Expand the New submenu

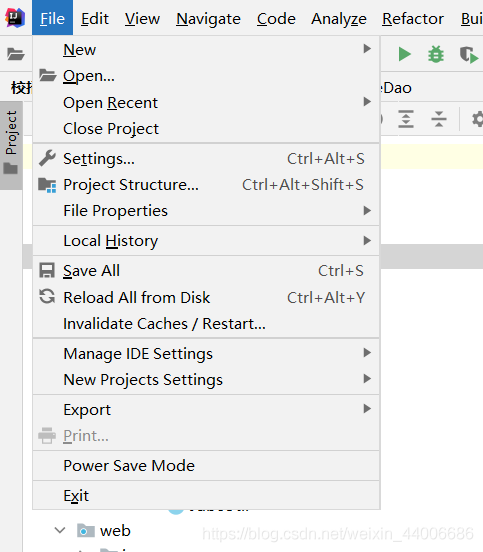(206, 49)
